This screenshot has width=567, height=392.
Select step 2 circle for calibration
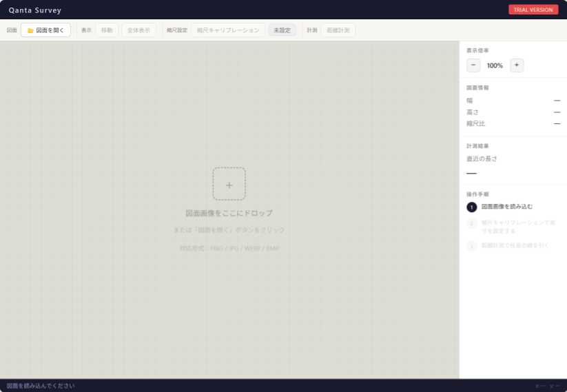tap(472, 223)
